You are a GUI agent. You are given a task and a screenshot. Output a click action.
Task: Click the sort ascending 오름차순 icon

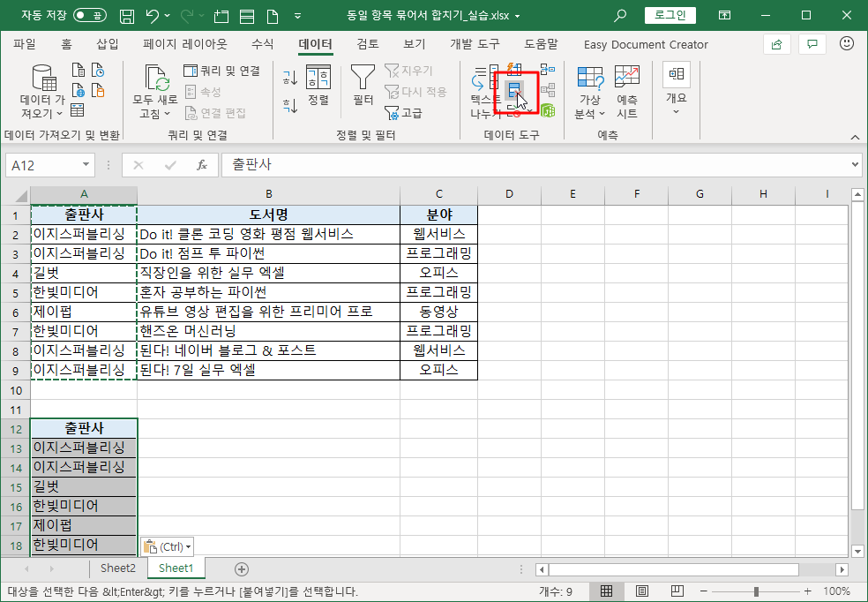290,78
